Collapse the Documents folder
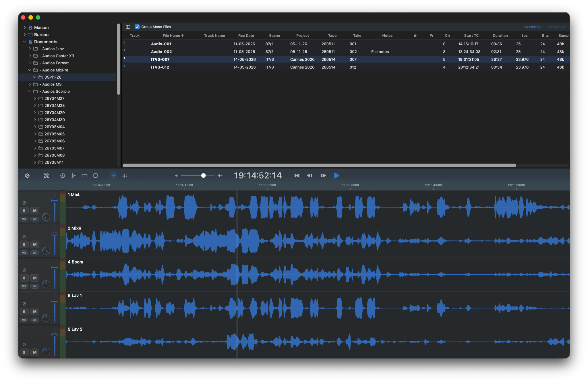The image size is (588, 382). tap(25, 42)
